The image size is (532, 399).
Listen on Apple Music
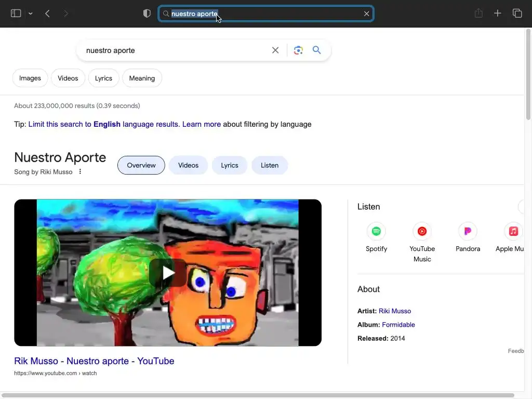pyautogui.click(x=511, y=237)
